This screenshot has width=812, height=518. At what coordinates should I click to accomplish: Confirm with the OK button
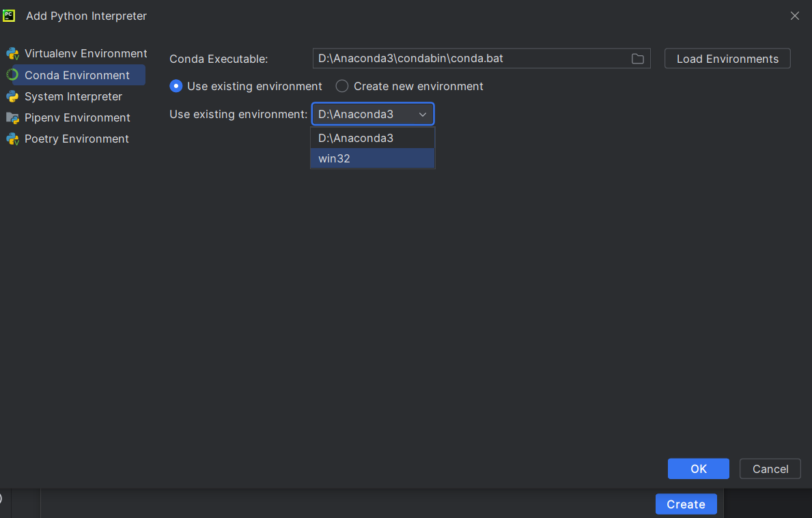(x=698, y=469)
